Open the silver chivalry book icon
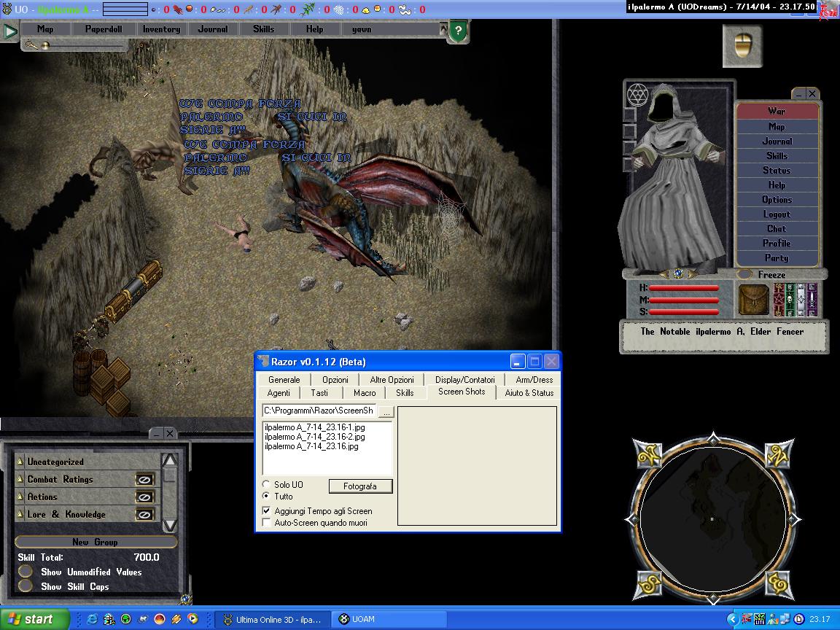The height and width of the screenshot is (630, 840). coord(801,300)
